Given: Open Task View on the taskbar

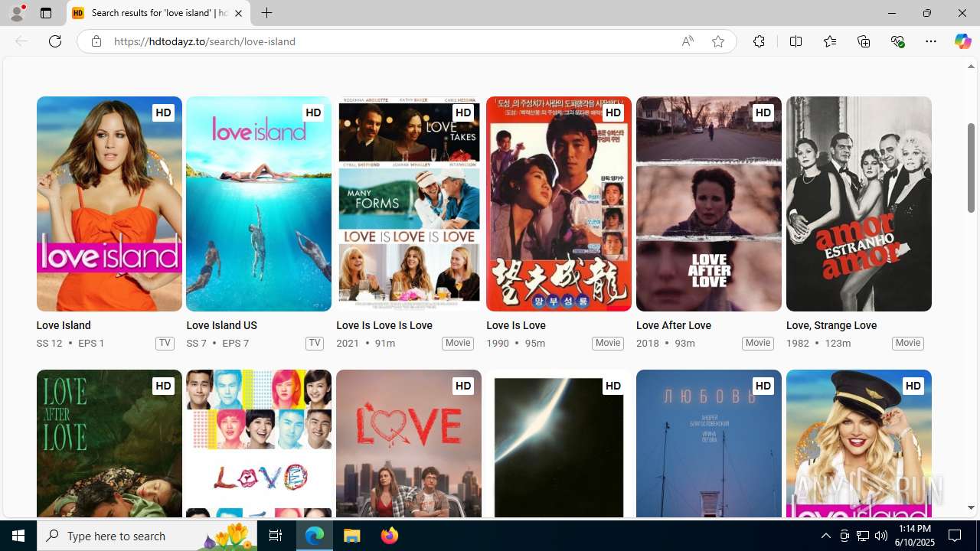Looking at the screenshot, I should click(276, 536).
